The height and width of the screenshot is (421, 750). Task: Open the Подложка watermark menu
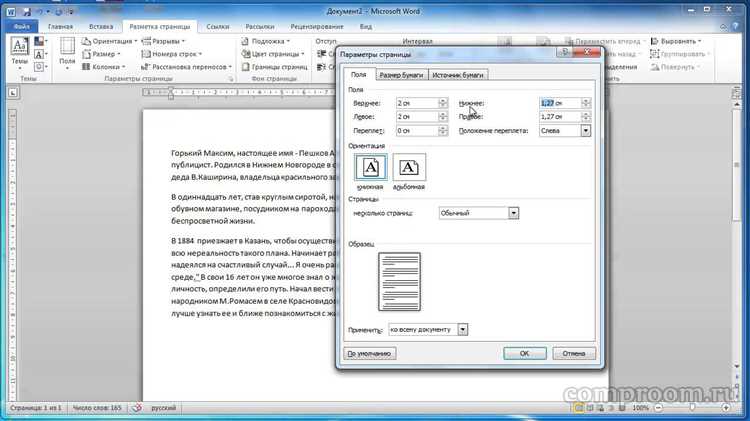[x=265, y=41]
